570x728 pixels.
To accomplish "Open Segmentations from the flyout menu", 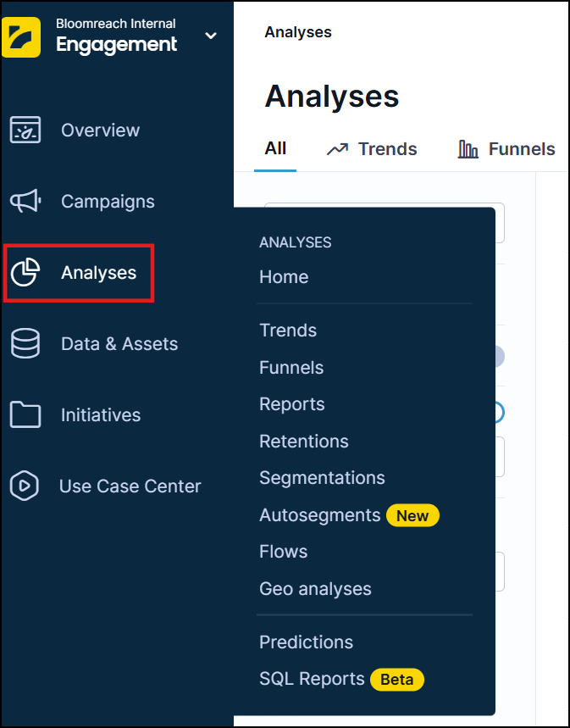I will [322, 478].
